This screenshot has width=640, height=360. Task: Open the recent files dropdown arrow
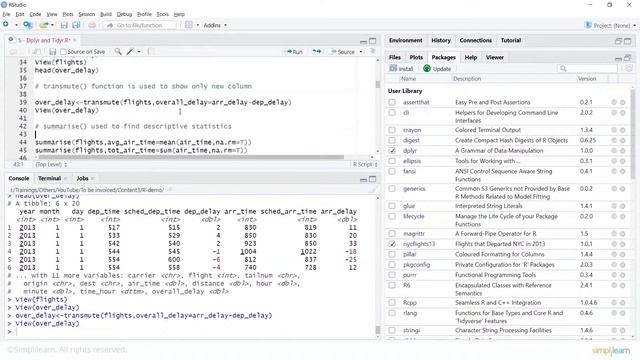click(x=52, y=25)
